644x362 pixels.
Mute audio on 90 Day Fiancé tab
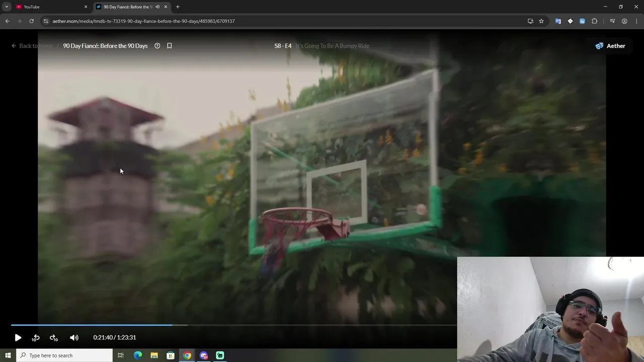[157, 7]
